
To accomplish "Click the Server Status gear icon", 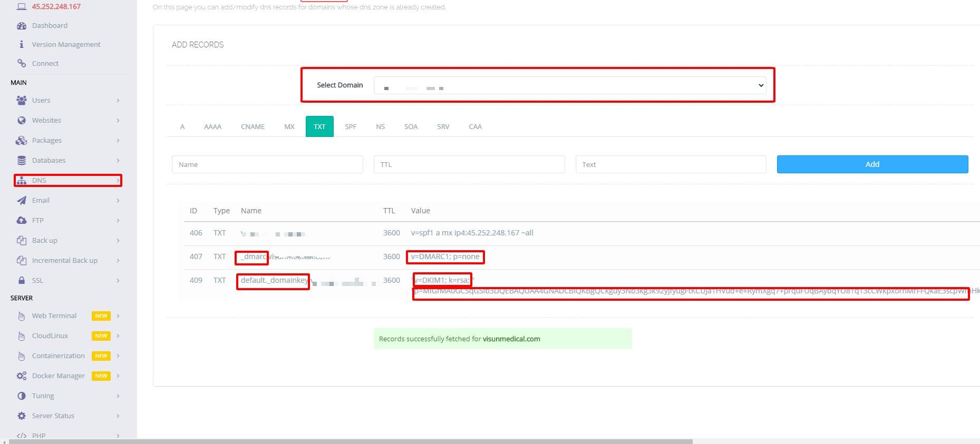I will tap(22, 416).
